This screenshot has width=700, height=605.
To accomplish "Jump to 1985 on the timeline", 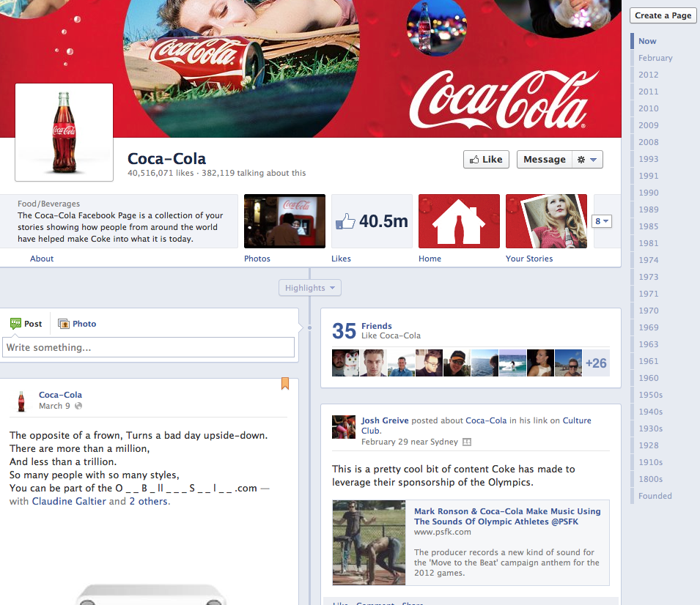I will 648,226.
